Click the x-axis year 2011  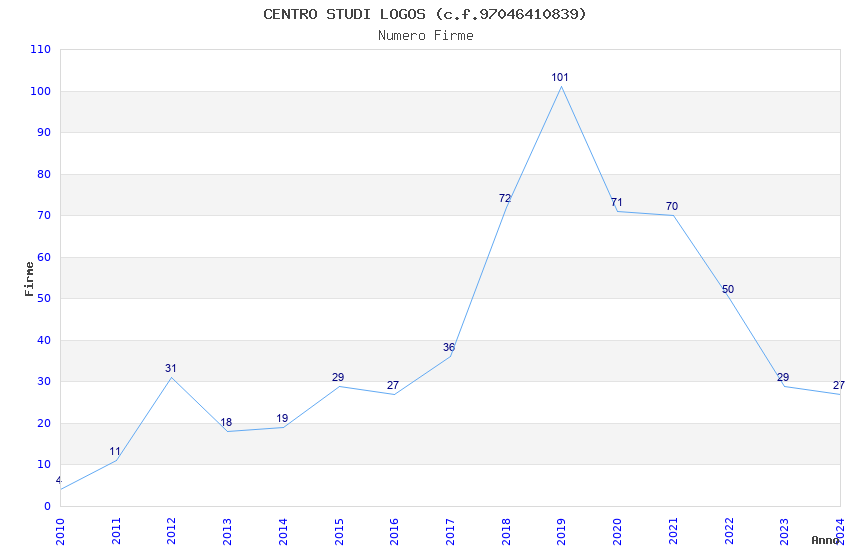116,532
